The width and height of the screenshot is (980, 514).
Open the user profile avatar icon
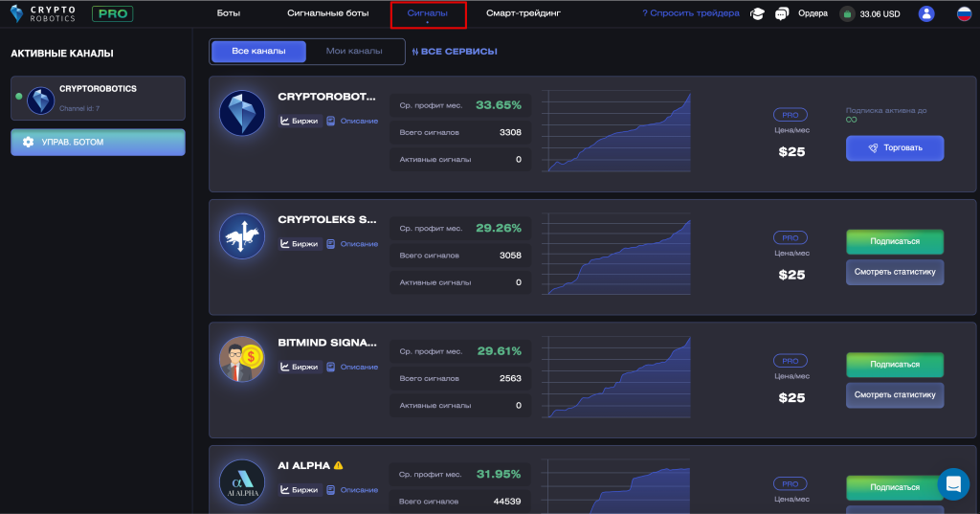click(x=925, y=13)
